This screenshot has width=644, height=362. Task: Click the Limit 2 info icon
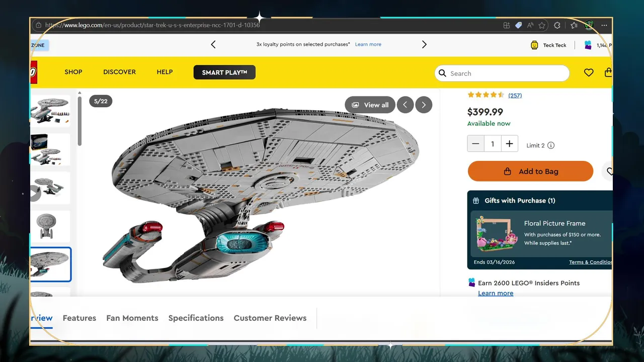[551, 145]
